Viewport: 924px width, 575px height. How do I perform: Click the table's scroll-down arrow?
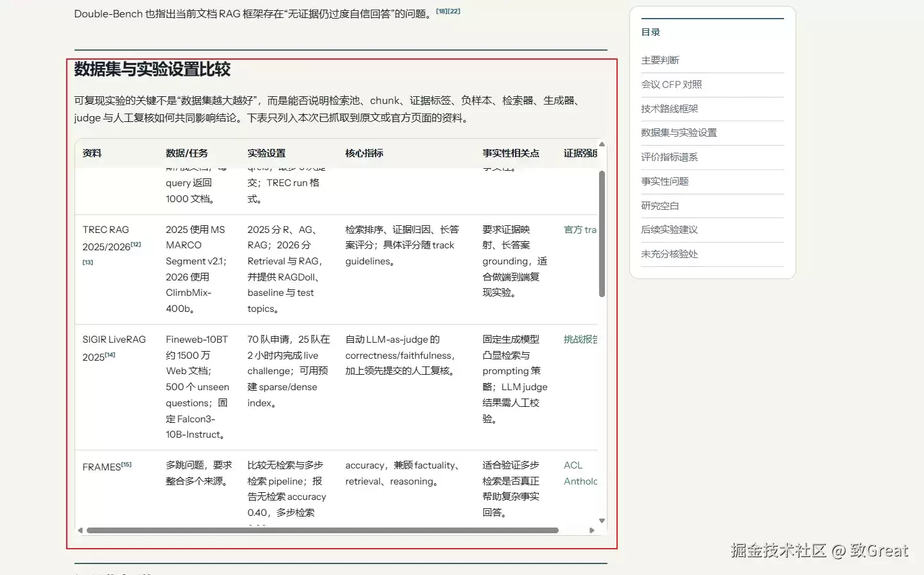click(602, 520)
